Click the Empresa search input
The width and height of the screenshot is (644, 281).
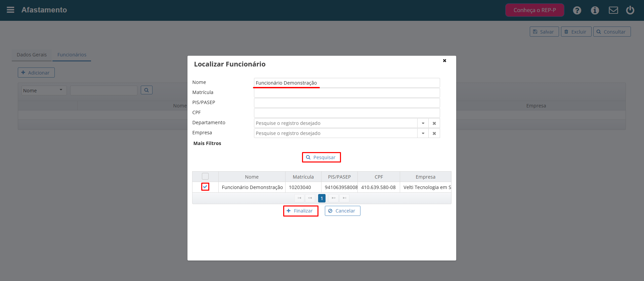point(336,133)
